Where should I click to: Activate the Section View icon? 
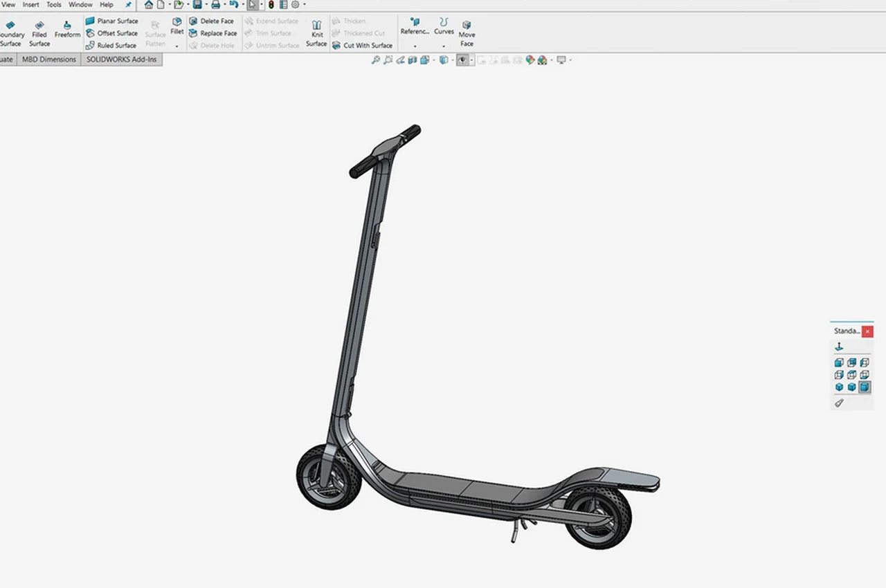tap(413, 59)
